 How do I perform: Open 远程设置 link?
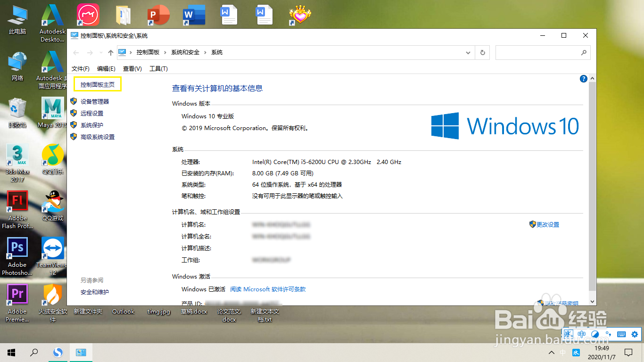pyautogui.click(x=91, y=113)
